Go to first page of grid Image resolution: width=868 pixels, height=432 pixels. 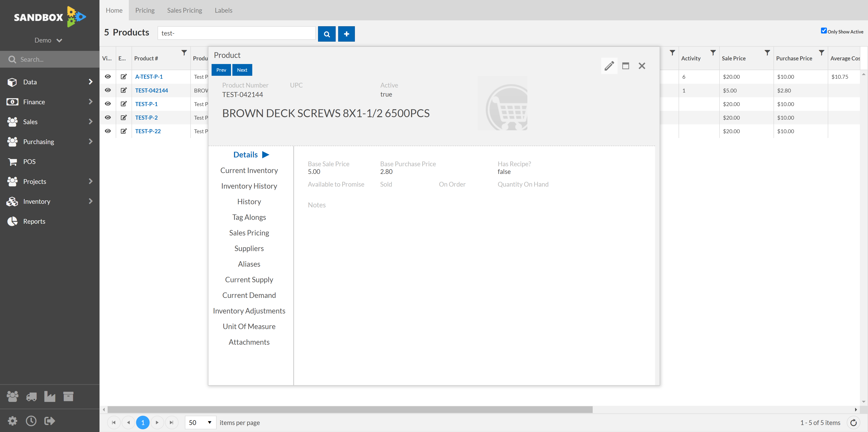tap(114, 423)
